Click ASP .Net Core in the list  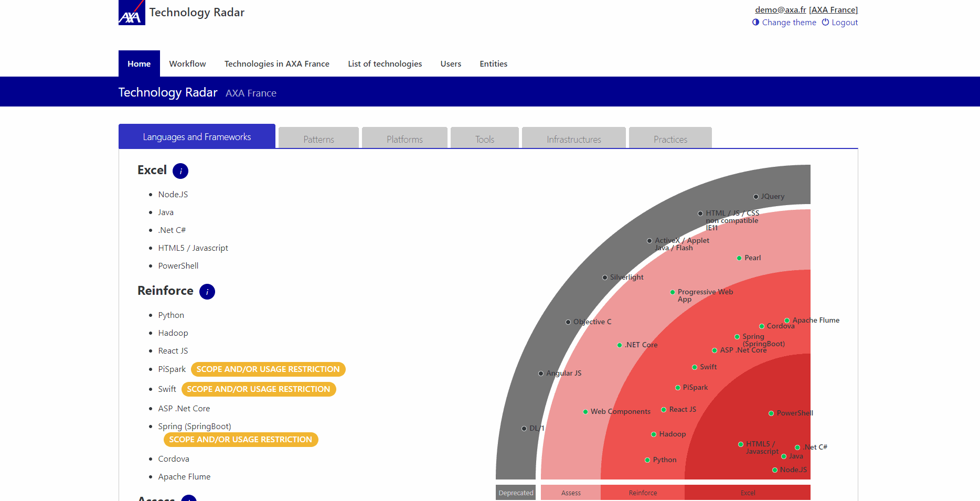(184, 408)
